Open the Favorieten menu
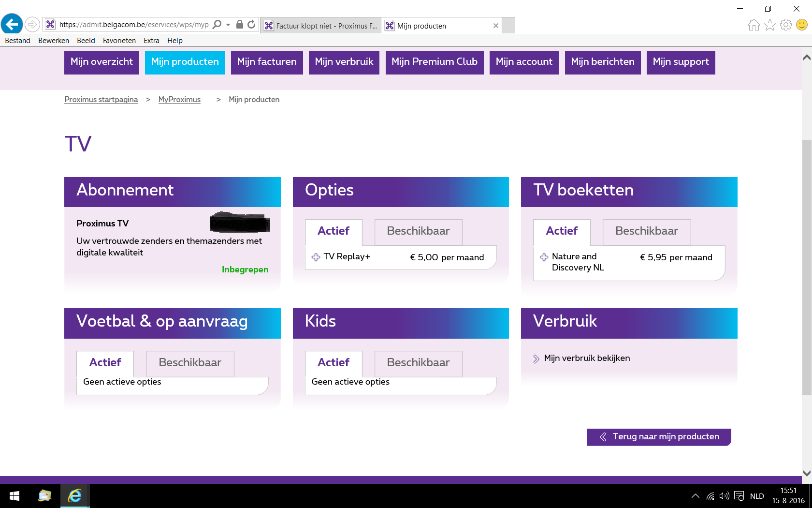This screenshot has height=508, width=812. (119, 41)
